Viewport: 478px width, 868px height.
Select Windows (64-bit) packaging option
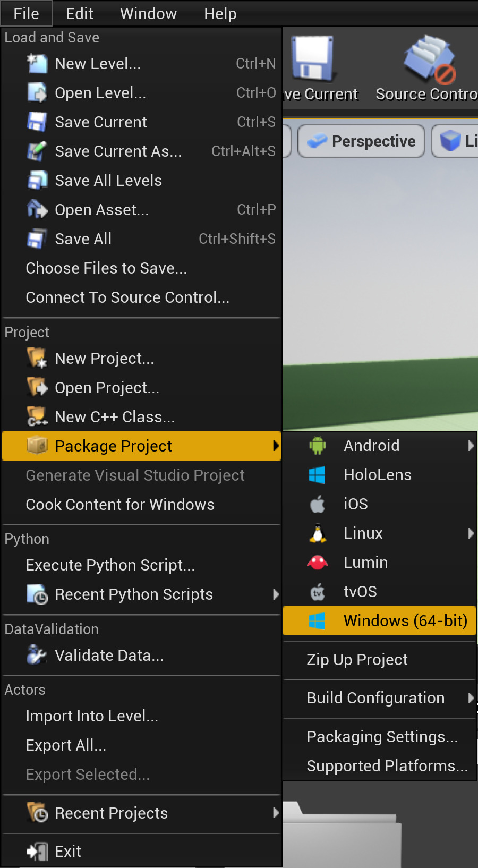point(405,621)
